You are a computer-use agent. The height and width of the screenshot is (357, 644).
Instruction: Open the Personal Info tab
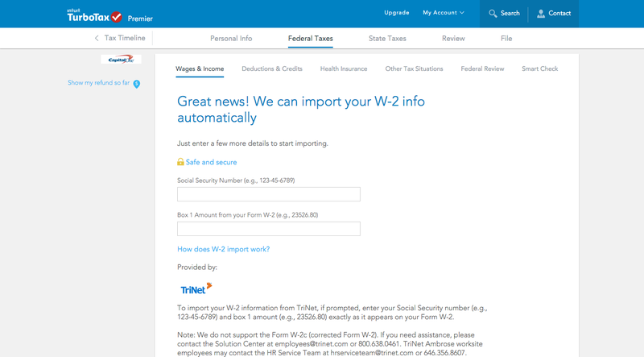231,38
